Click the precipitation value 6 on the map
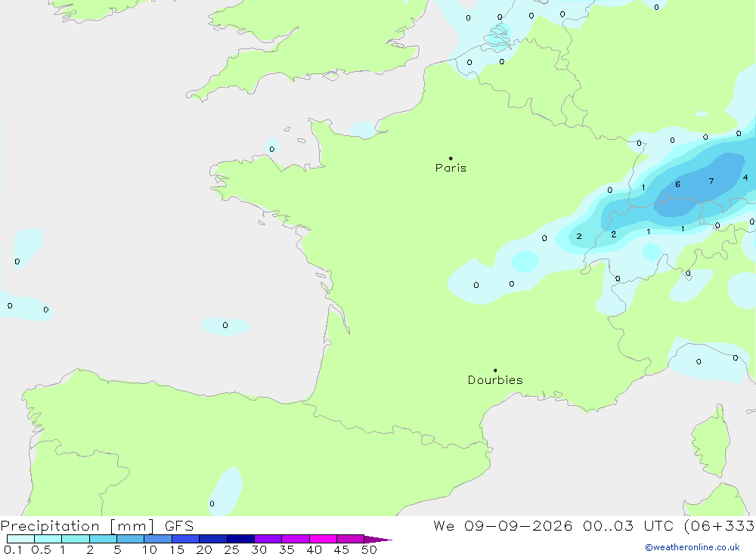756x554 pixels. [677, 184]
